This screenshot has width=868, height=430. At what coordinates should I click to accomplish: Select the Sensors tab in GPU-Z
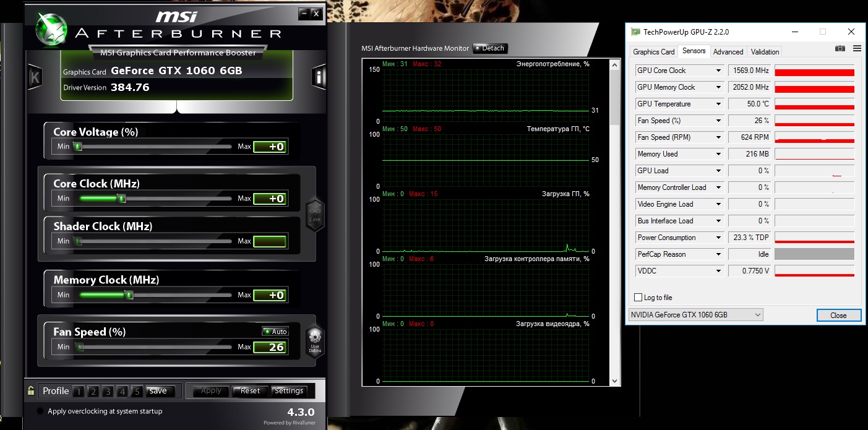[694, 51]
